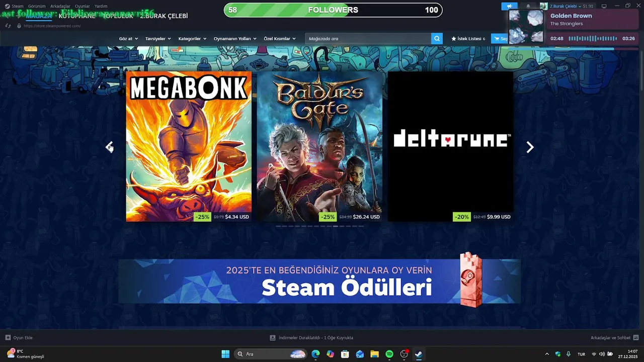
Task: Reload the store page
Action: [8, 26]
